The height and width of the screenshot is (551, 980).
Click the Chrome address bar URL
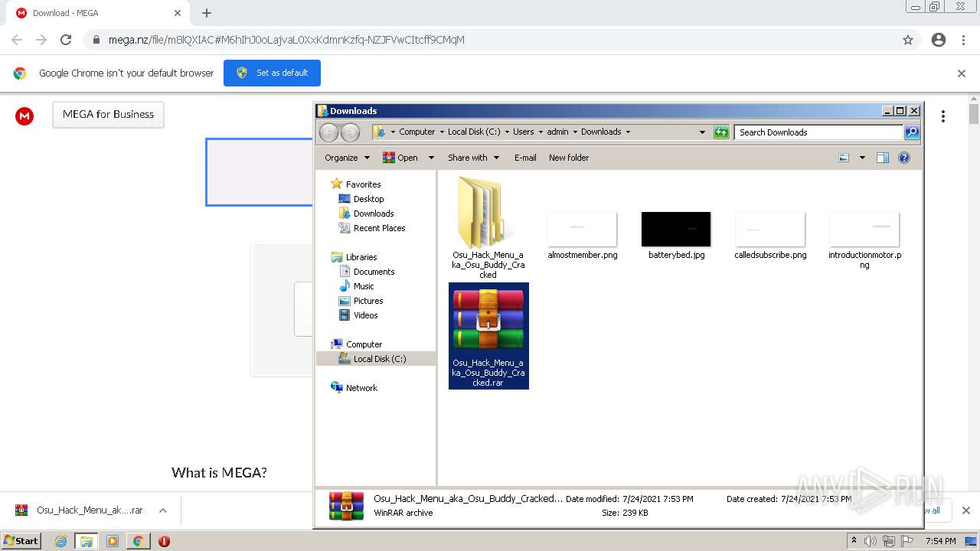point(286,40)
